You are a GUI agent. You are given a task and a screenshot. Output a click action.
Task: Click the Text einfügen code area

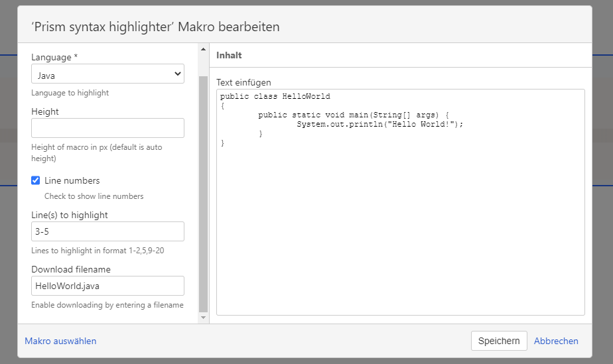[400, 202]
